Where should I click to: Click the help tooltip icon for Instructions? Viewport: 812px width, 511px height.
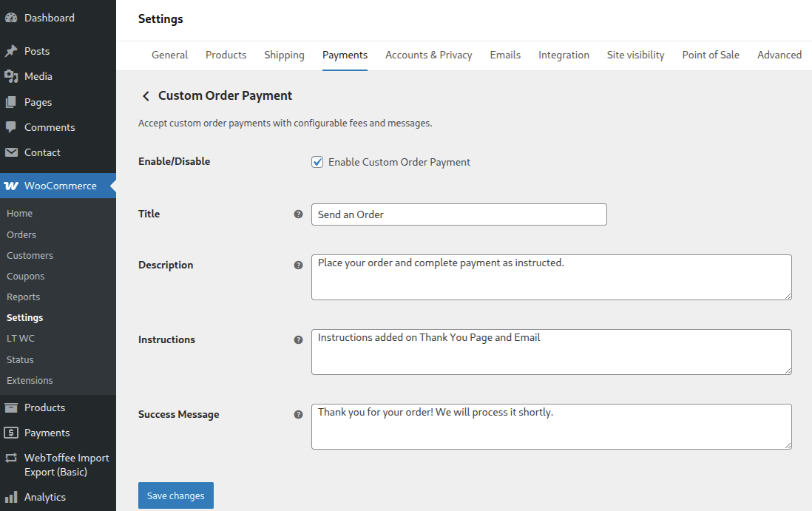click(x=298, y=340)
